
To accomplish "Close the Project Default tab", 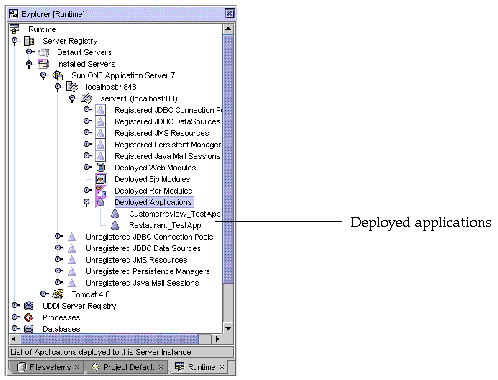I will click(161, 367).
